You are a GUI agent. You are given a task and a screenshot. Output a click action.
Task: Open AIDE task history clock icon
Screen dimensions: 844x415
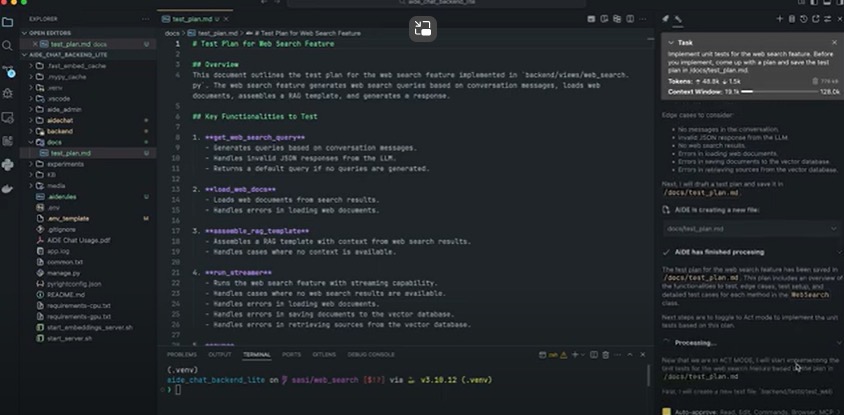pos(805,18)
